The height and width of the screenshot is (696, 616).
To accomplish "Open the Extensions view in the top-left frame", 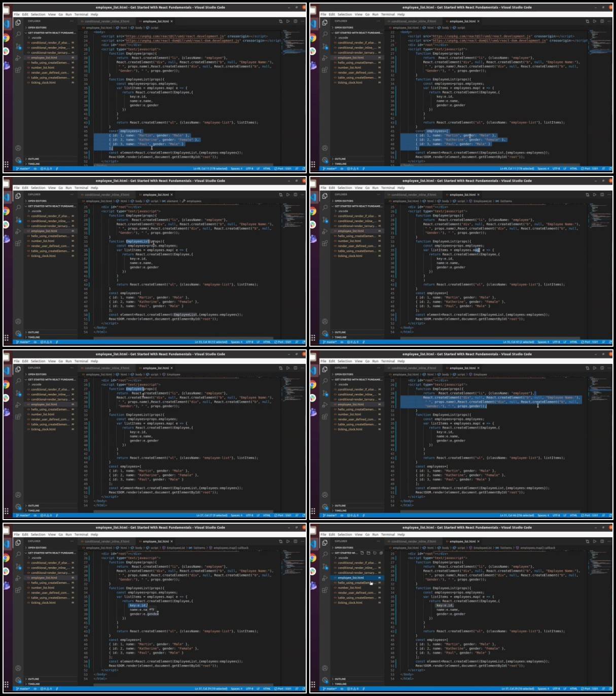I will pyautogui.click(x=18, y=70).
